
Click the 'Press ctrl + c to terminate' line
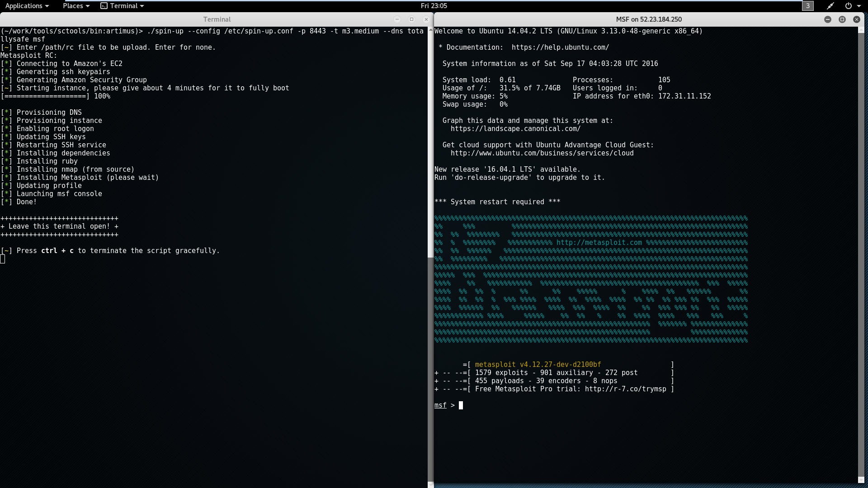[110, 251]
